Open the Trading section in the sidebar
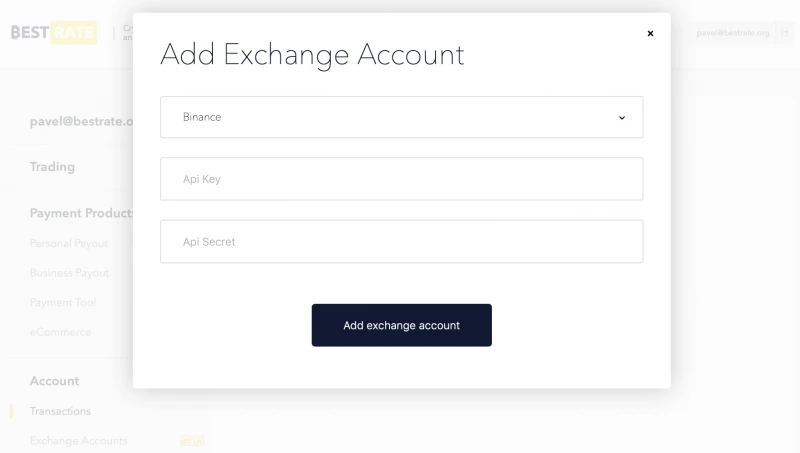This screenshot has height=453, width=800. pos(52,167)
